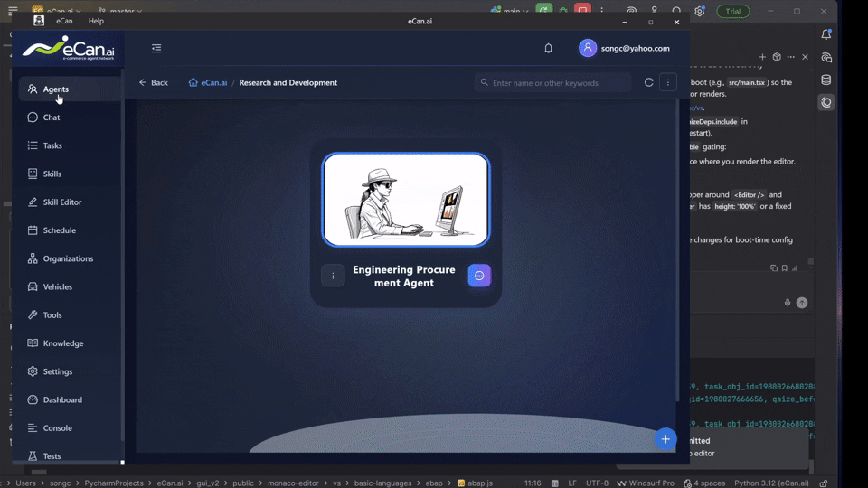
Task: Bookmark the assistant response
Action: tap(785, 268)
